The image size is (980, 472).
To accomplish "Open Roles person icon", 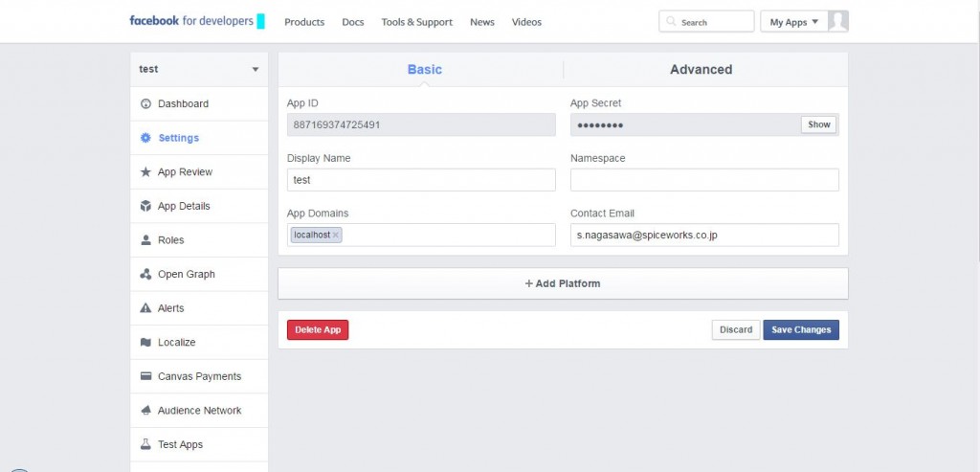I will coord(145,240).
